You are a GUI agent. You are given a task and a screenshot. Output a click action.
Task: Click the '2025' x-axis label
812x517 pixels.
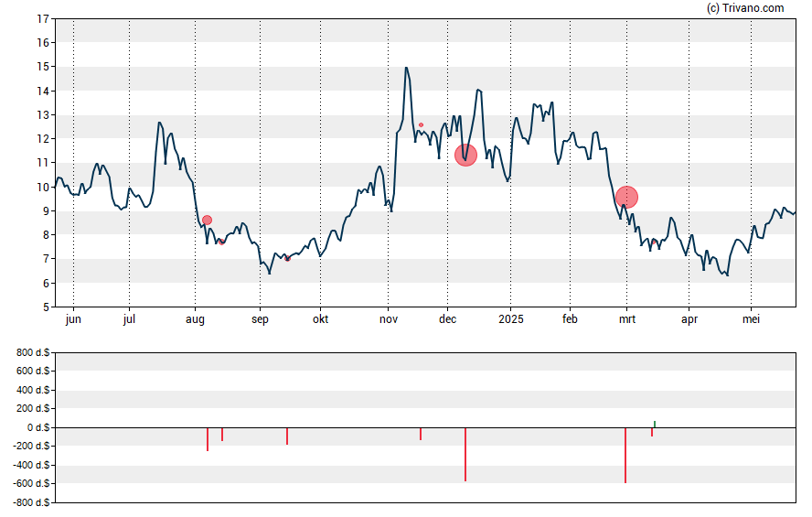click(510, 319)
